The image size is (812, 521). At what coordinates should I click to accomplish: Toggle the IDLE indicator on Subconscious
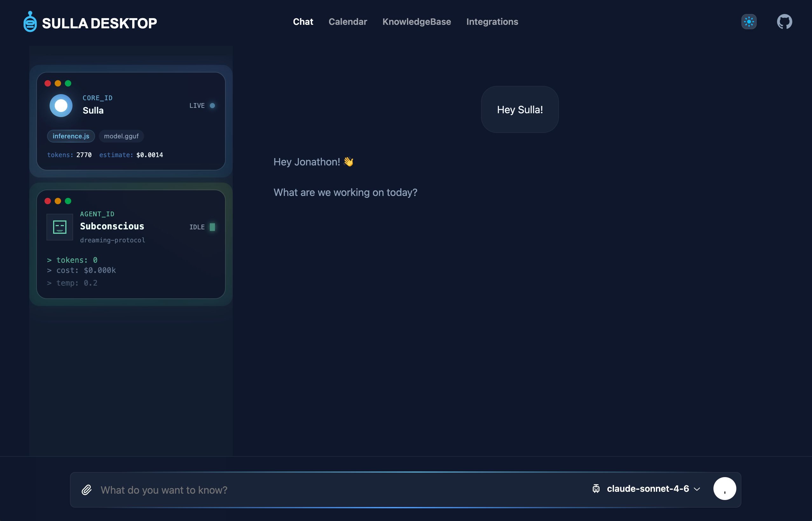[x=212, y=227]
